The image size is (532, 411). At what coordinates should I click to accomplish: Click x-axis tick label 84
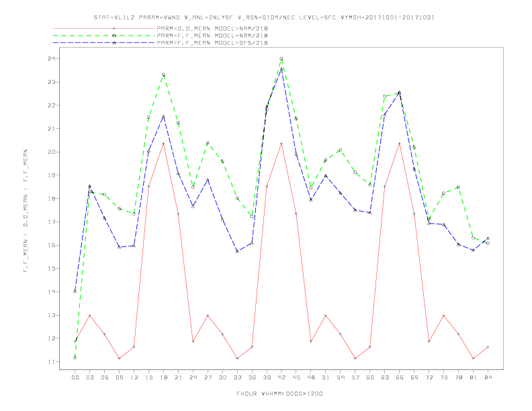pyautogui.click(x=488, y=377)
